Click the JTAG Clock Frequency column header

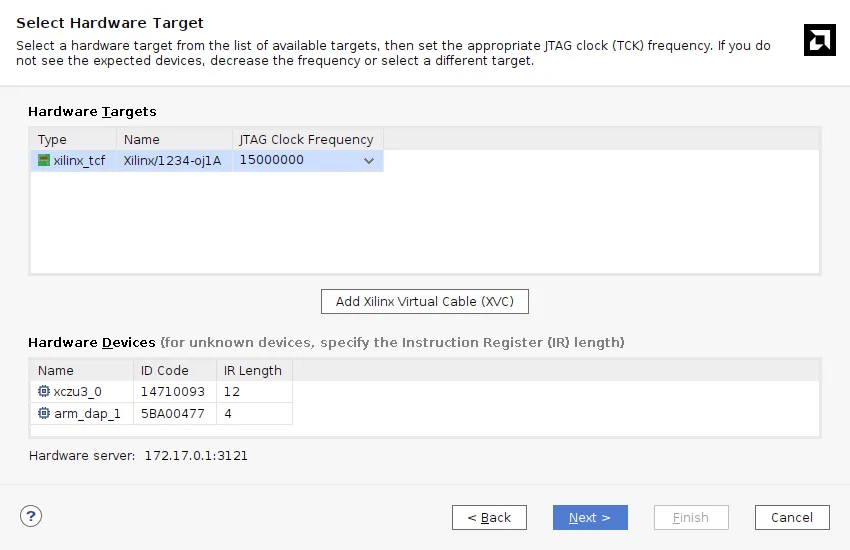click(306, 139)
